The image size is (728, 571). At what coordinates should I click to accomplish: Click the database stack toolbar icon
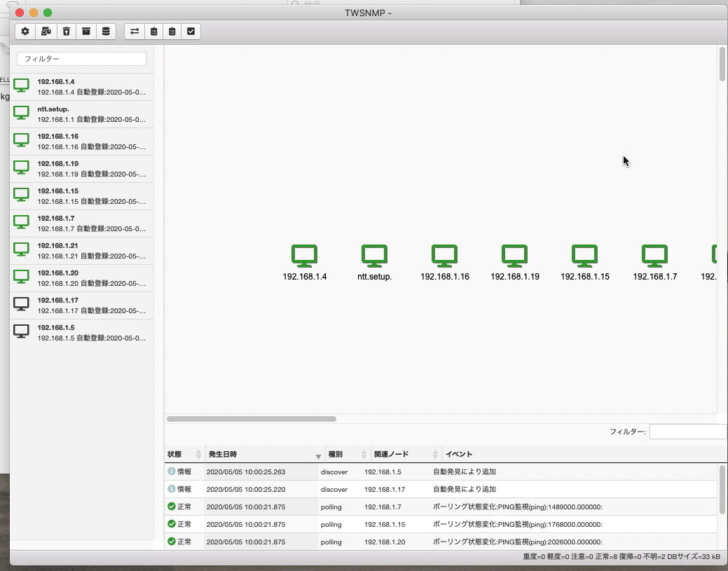[x=106, y=32]
